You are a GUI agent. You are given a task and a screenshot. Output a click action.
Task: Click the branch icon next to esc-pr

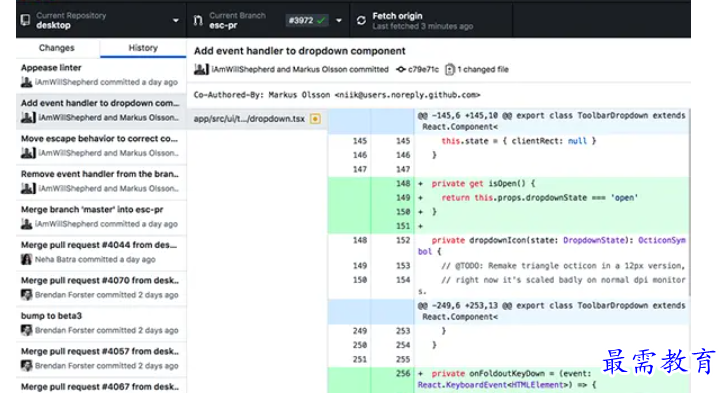point(198,20)
